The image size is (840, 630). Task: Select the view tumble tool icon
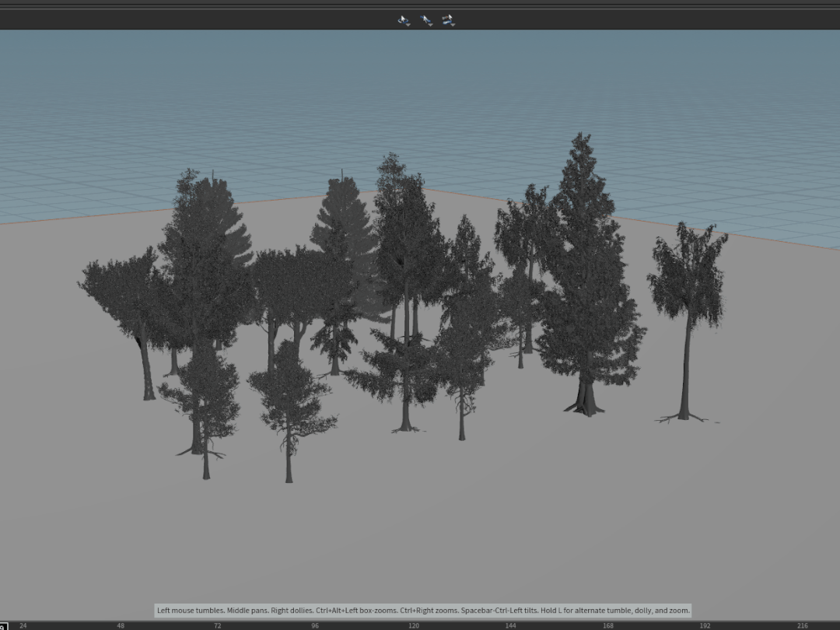pyautogui.click(x=404, y=20)
